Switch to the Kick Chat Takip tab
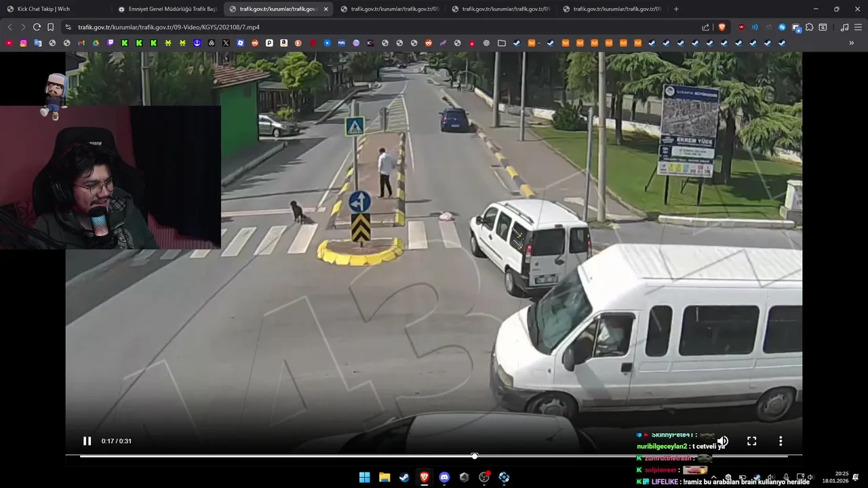The width and height of the screenshot is (868, 488). pyautogui.click(x=56, y=9)
